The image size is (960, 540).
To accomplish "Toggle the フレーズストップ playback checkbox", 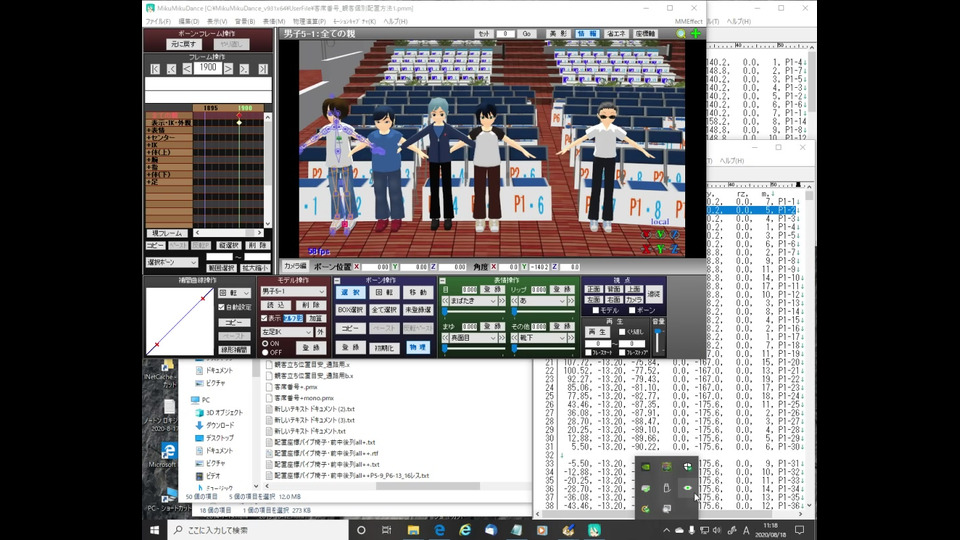I will 622,353.
